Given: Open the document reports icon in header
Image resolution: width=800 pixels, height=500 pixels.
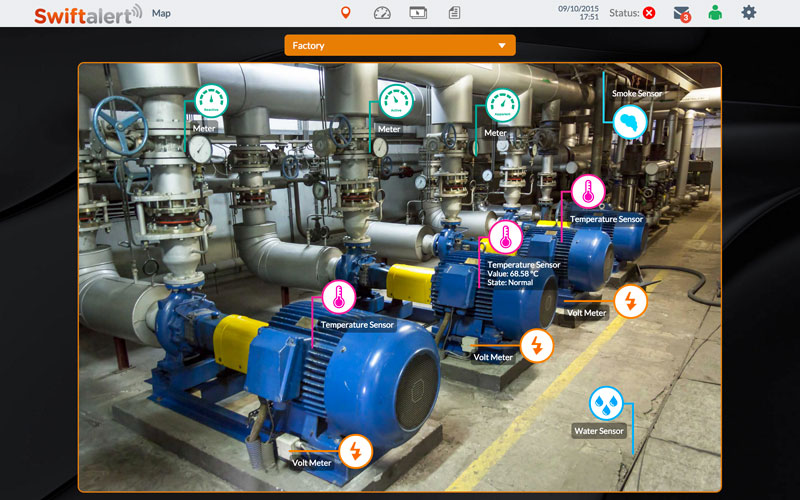Looking at the screenshot, I should pyautogui.click(x=454, y=13).
